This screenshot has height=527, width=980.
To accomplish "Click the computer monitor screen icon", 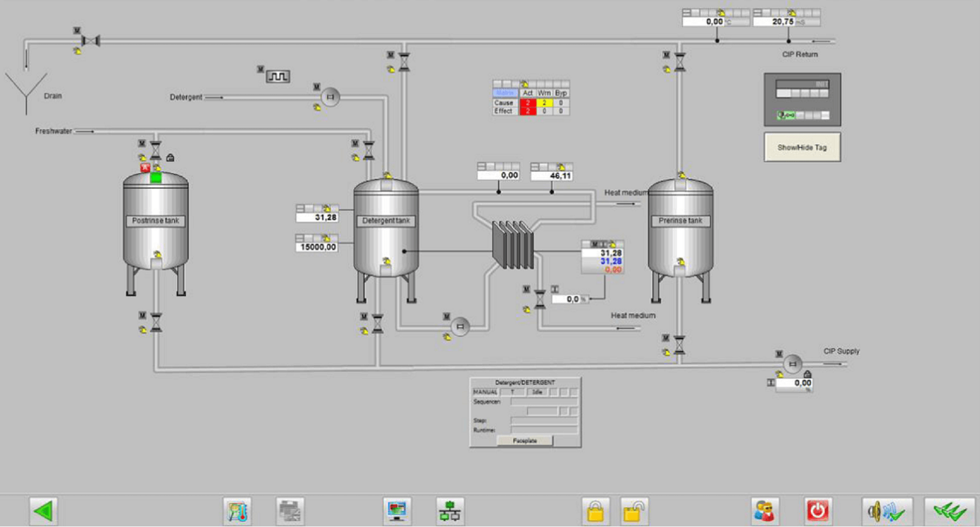I will 397,511.
